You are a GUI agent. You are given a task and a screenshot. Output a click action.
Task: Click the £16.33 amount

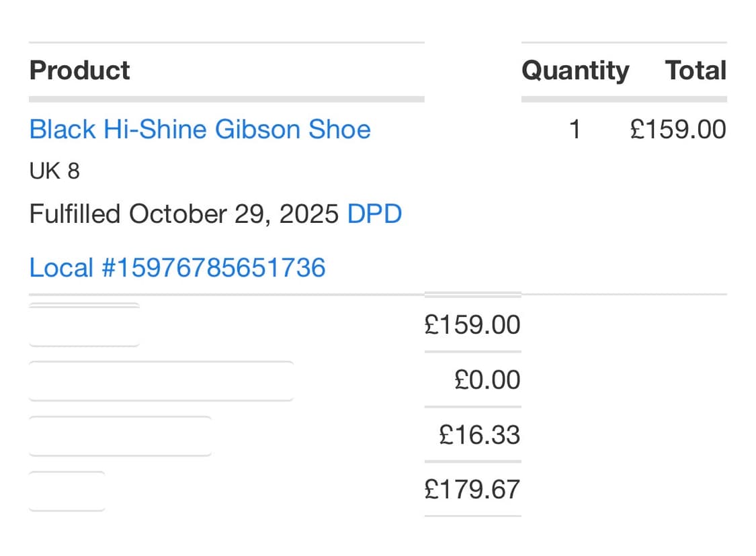pyautogui.click(x=480, y=435)
